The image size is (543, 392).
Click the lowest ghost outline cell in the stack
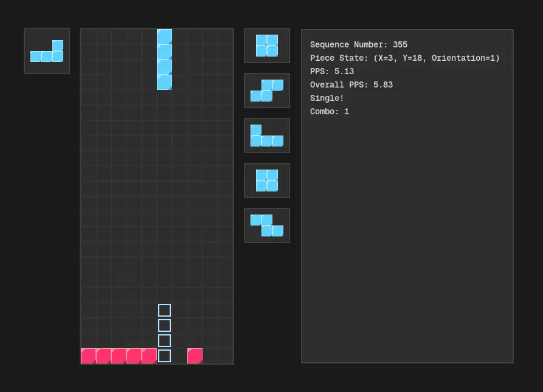point(164,356)
